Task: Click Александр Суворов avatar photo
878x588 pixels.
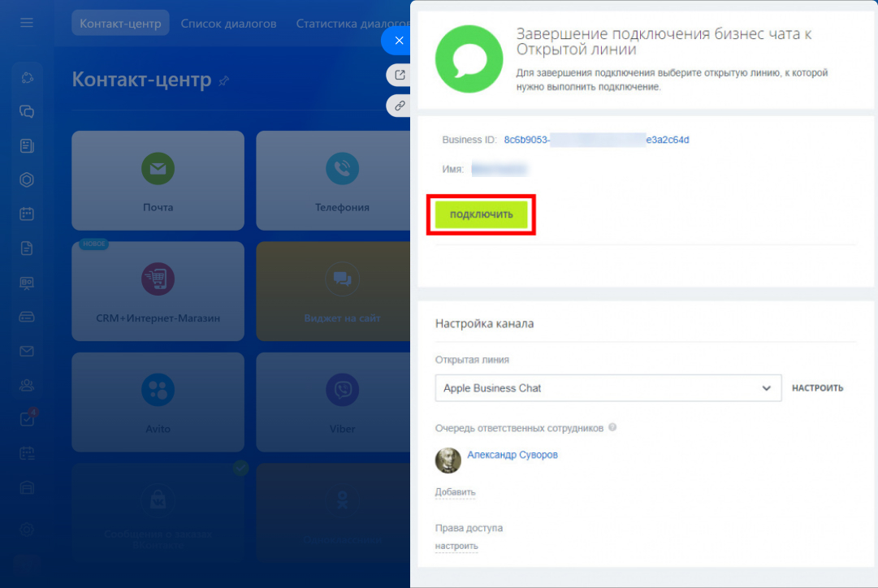Action: (x=448, y=460)
